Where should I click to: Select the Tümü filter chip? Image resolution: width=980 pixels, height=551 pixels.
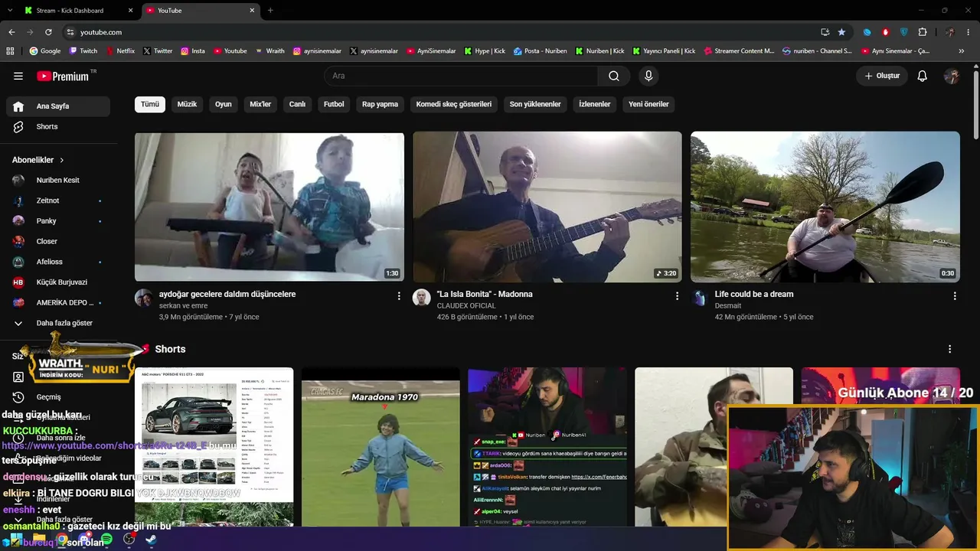150,104
